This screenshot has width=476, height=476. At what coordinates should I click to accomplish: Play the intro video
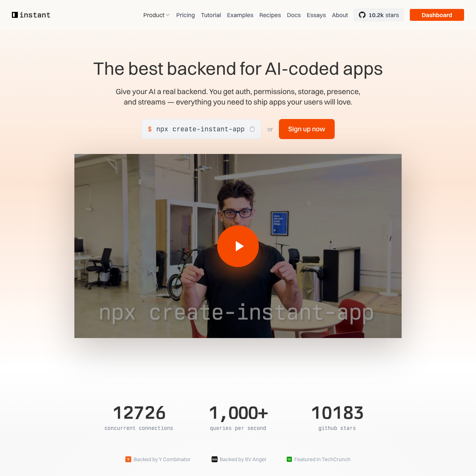point(238,246)
